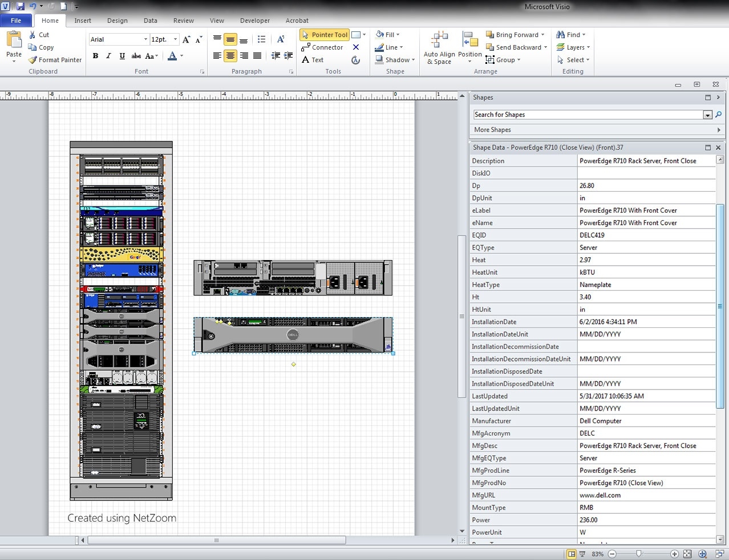729x560 pixels.
Task: Open the font name Arial dropdown
Action: [145, 39]
